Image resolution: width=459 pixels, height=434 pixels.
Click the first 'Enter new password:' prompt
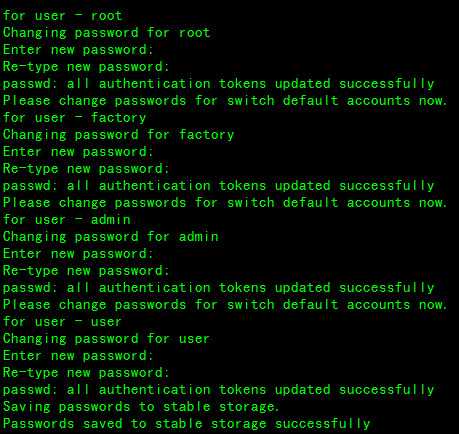click(x=78, y=50)
